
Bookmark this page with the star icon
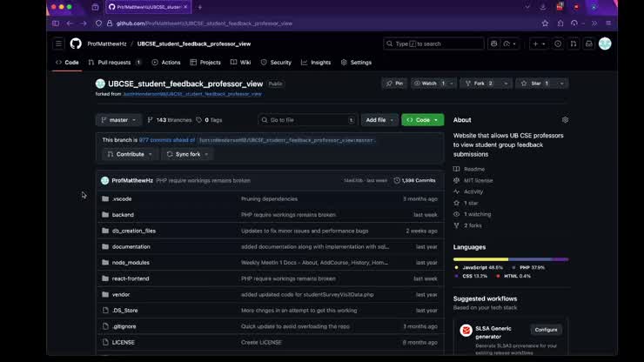(545, 23)
